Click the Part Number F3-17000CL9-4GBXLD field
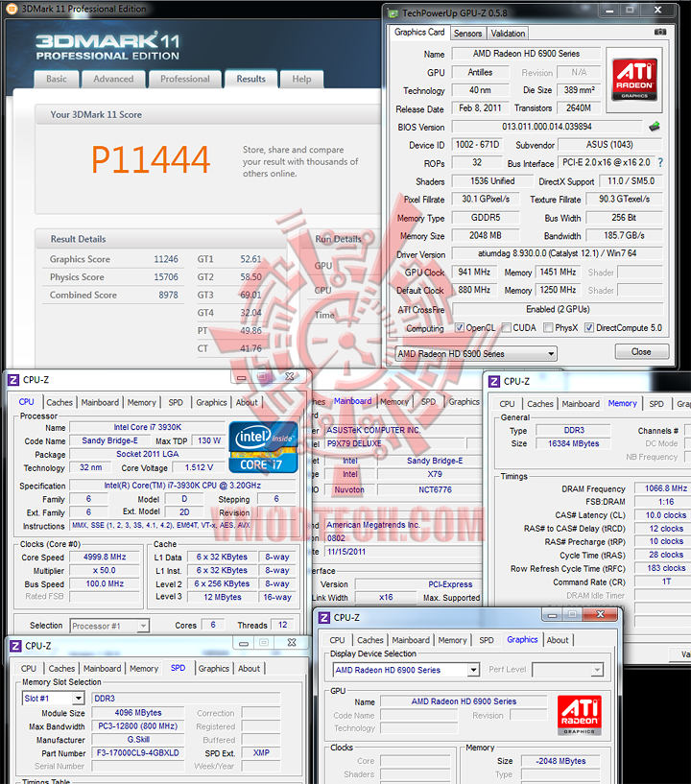This screenshot has height=784, width=691. point(138,752)
